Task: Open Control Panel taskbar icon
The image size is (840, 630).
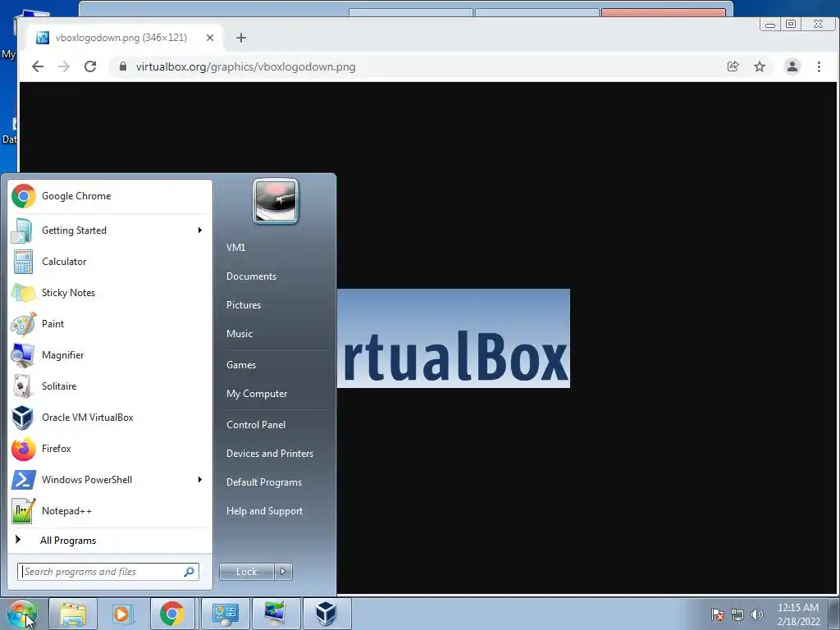Action: (225, 614)
